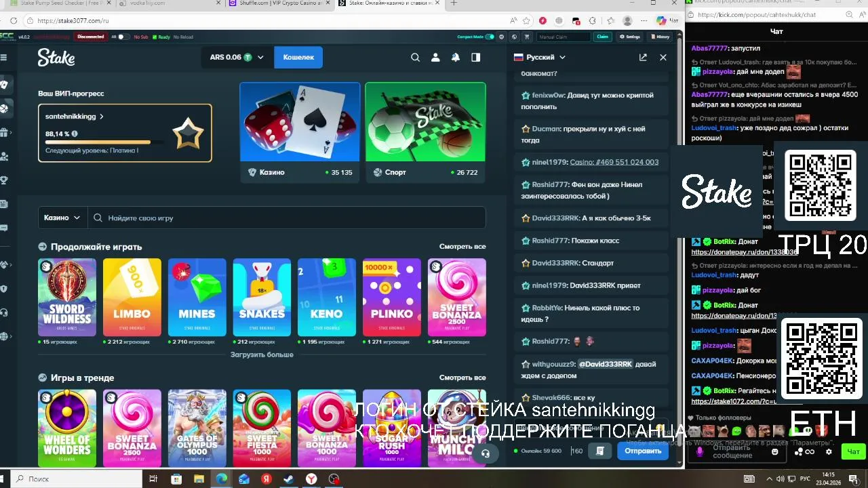The image size is (868, 488).
Task: Open Wheel of Wonders game thumbnail
Action: pos(67,428)
